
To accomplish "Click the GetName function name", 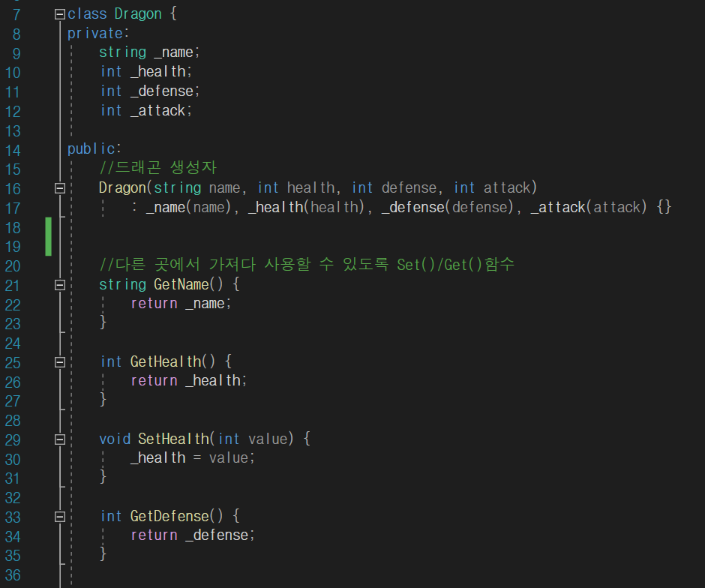I will pyautogui.click(x=181, y=284).
